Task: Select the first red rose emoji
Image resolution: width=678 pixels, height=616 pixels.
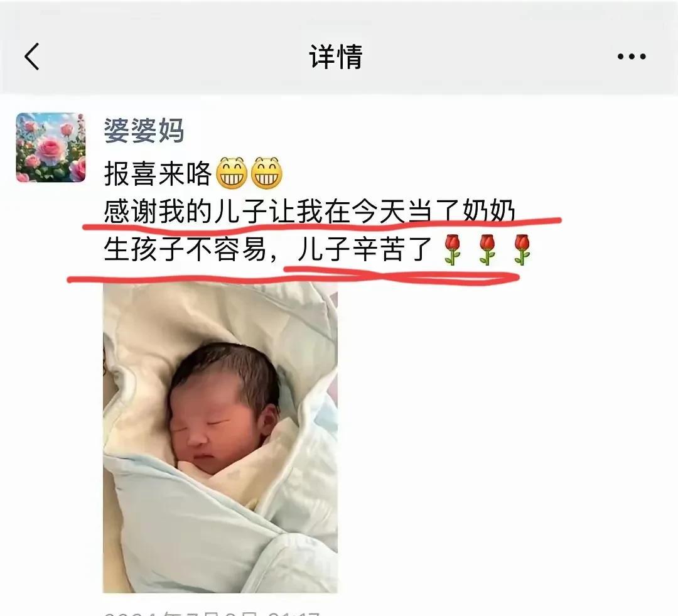Action: (452, 249)
